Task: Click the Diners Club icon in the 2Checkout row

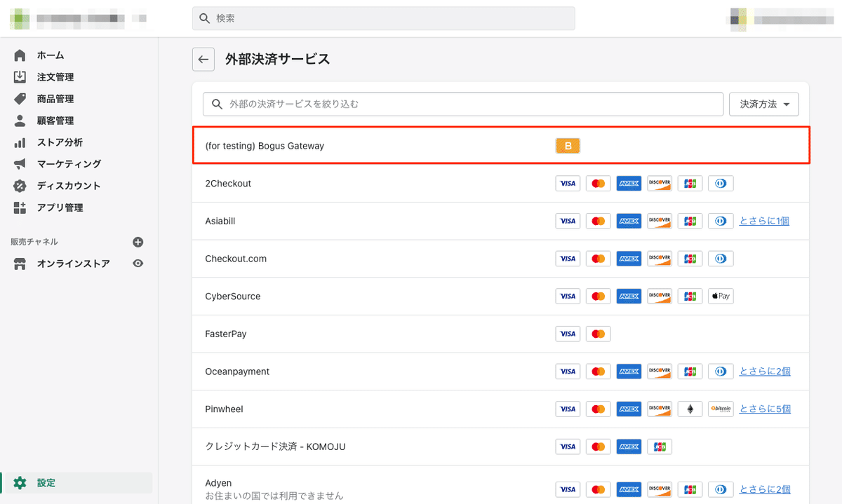Action: [x=721, y=184]
